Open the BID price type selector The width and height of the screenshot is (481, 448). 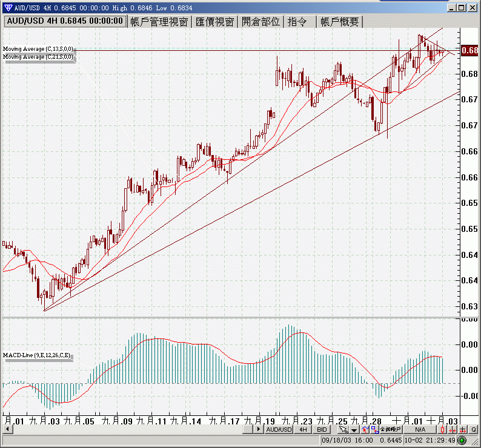click(322, 430)
